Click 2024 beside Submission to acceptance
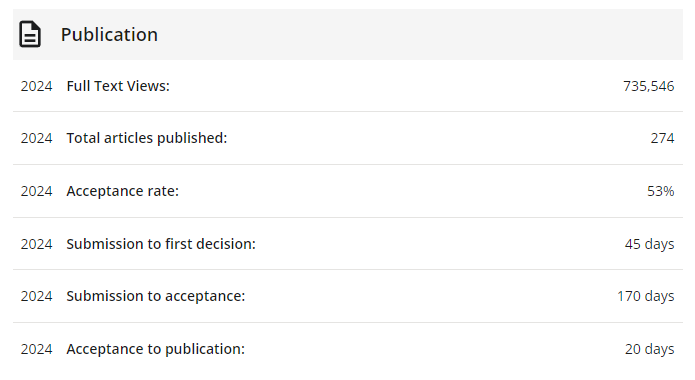This screenshot has height=380, width=695. click(x=36, y=296)
